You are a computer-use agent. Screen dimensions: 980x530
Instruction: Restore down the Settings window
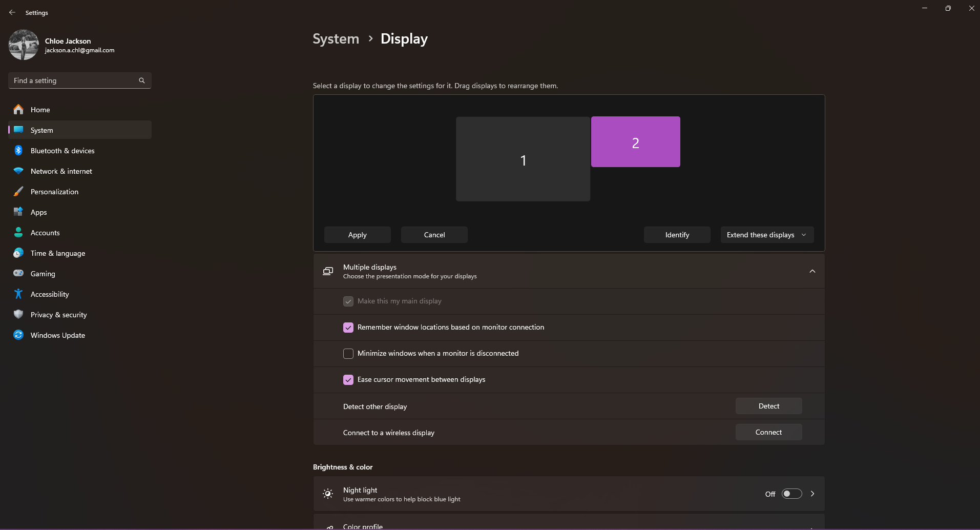pos(948,8)
